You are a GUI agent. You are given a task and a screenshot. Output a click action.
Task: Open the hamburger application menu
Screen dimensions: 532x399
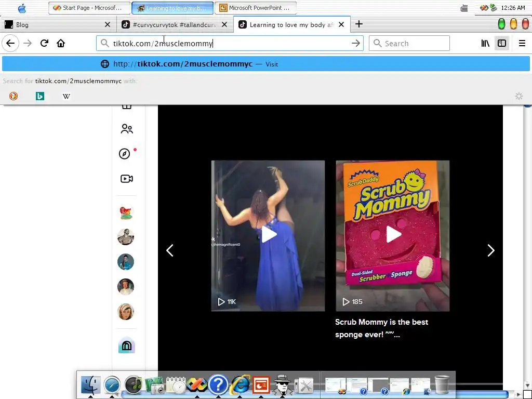click(522, 43)
